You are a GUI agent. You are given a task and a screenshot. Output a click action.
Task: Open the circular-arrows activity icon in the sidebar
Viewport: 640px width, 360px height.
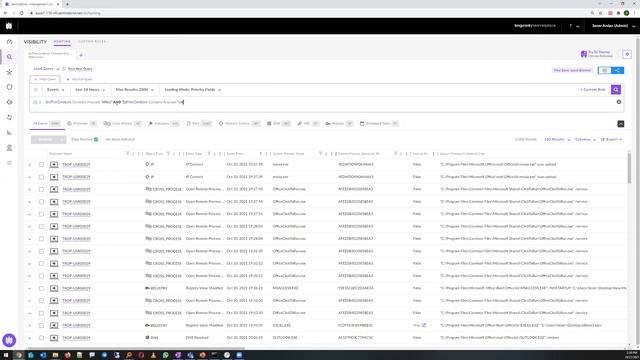9,118
